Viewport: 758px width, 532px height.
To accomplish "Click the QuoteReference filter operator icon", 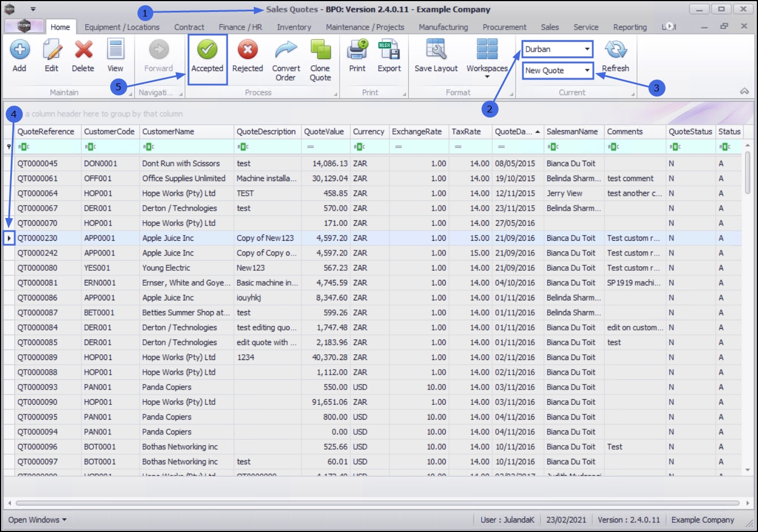I will coord(23,146).
